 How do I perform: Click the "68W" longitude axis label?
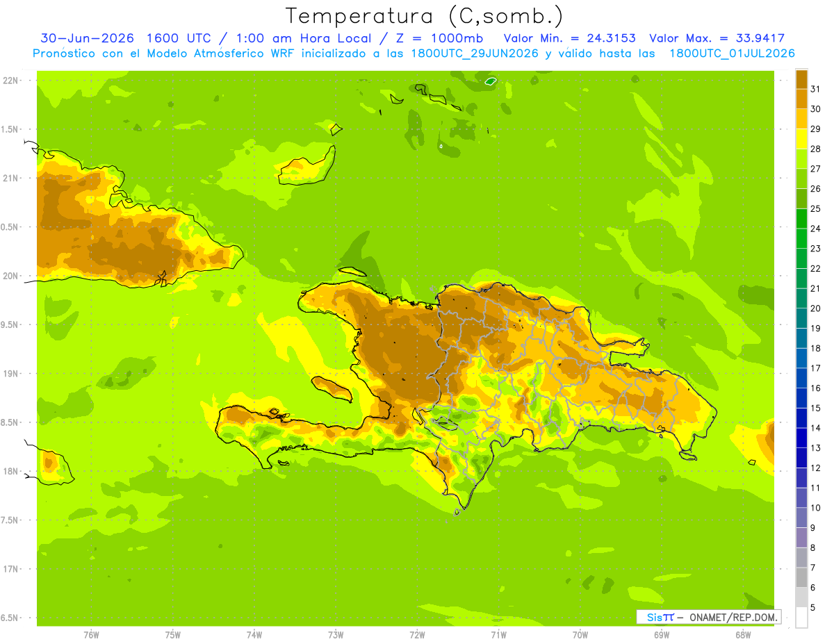743,634
